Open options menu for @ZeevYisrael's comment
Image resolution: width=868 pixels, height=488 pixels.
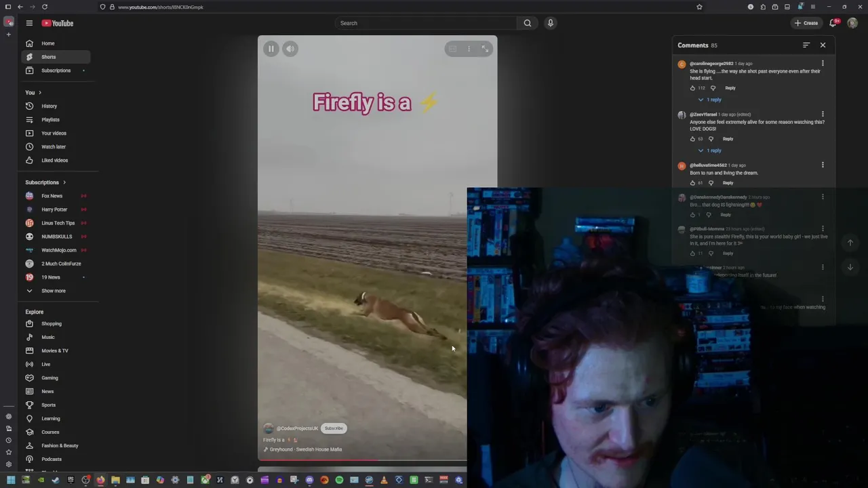(823, 115)
